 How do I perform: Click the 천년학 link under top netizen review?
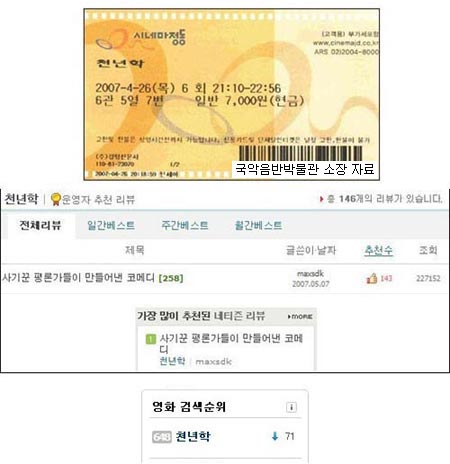172,361
